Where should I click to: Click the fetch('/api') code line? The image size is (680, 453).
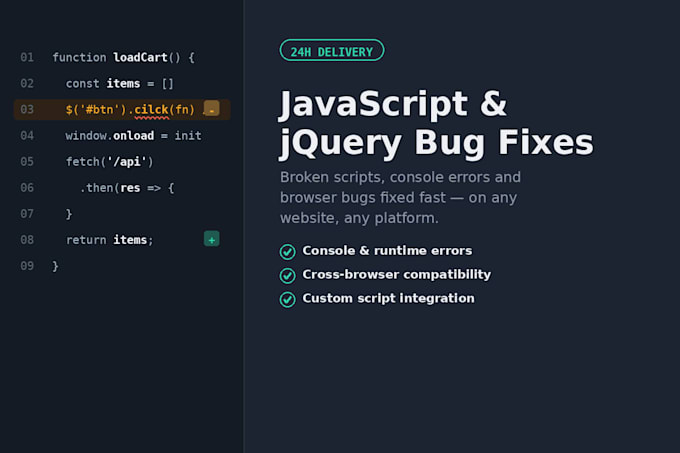tap(110, 162)
